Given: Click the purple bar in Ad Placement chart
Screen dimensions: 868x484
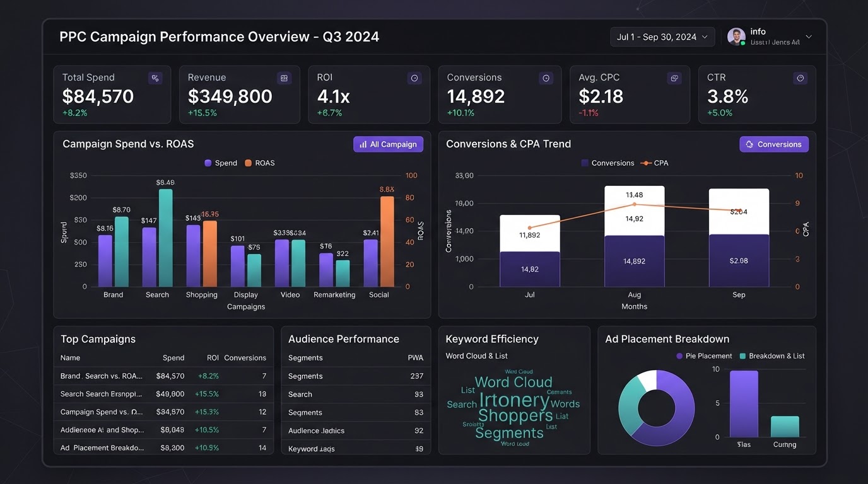Looking at the screenshot, I should tap(744, 404).
